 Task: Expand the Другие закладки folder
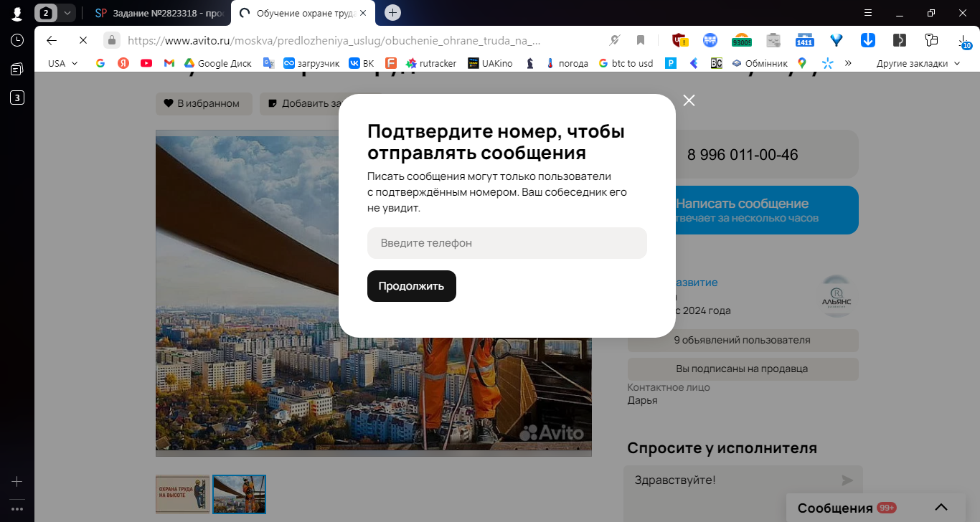coord(918,63)
